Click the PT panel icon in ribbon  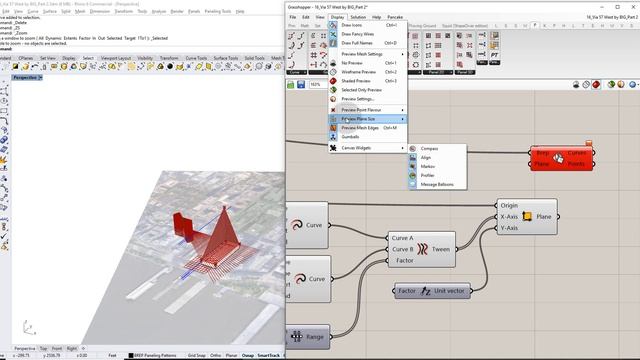click(494, 54)
